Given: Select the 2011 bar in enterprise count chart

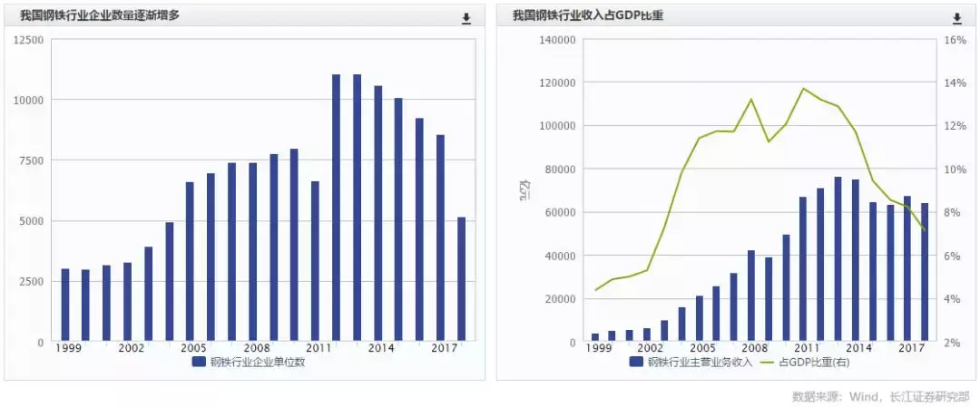Looking at the screenshot, I should point(315,261).
